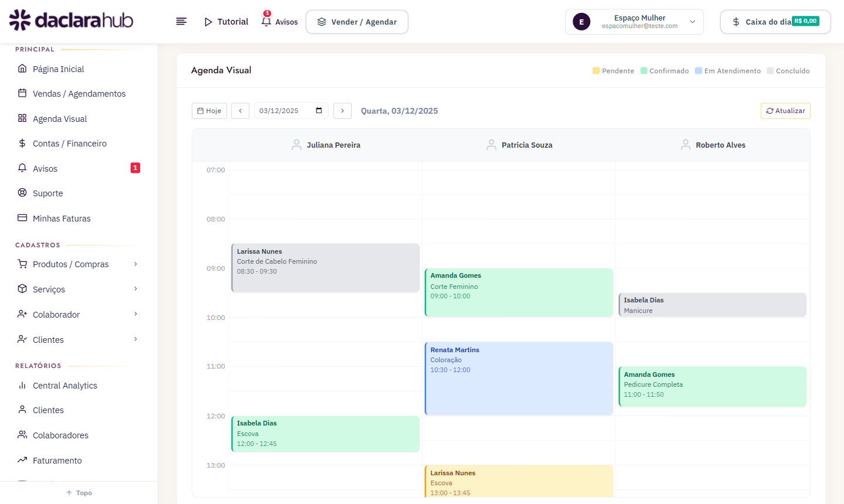The image size is (844, 504).
Task: Click the E profile avatar
Action: tap(581, 22)
